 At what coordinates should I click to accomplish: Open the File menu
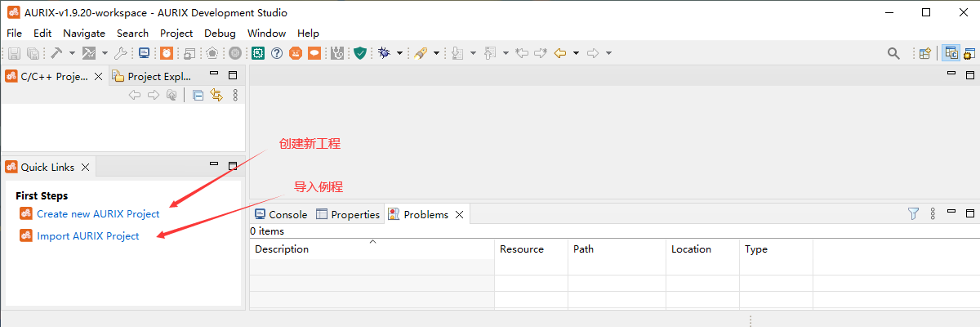[14, 34]
